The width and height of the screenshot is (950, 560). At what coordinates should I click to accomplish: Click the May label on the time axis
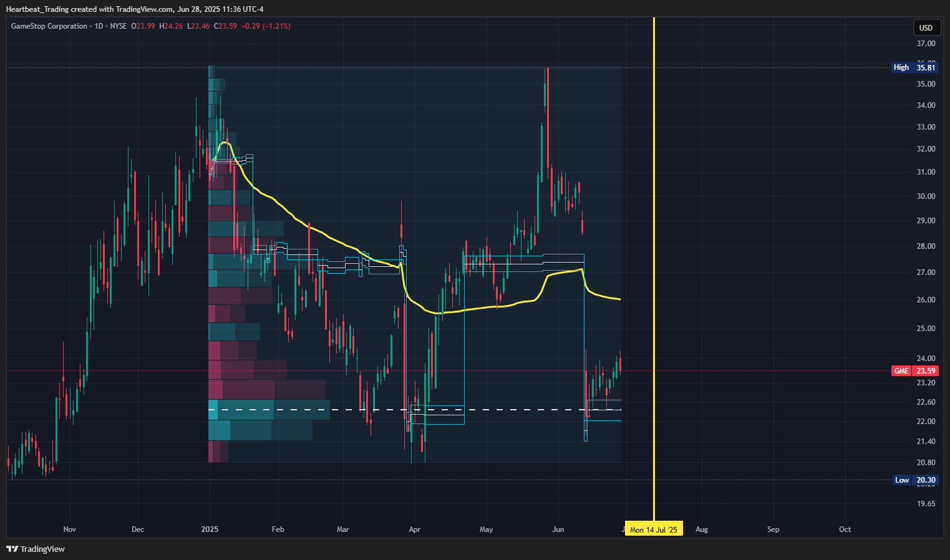487,529
